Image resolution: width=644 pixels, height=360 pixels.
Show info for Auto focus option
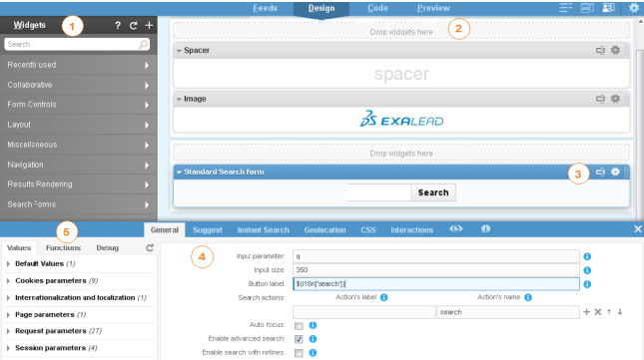pos(313,325)
